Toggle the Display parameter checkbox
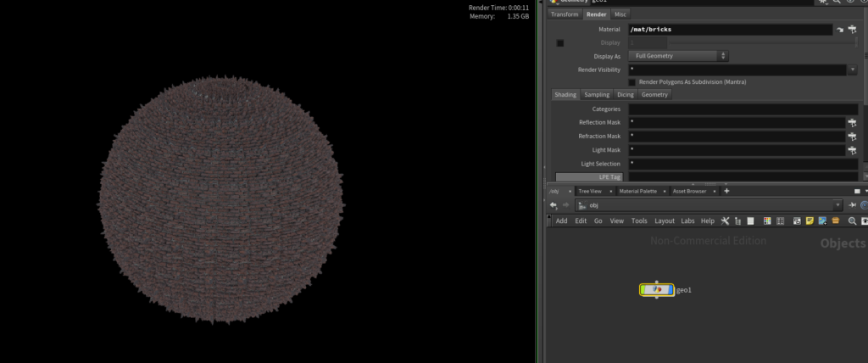Screen dimensions: 868x363 coord(560,42)
